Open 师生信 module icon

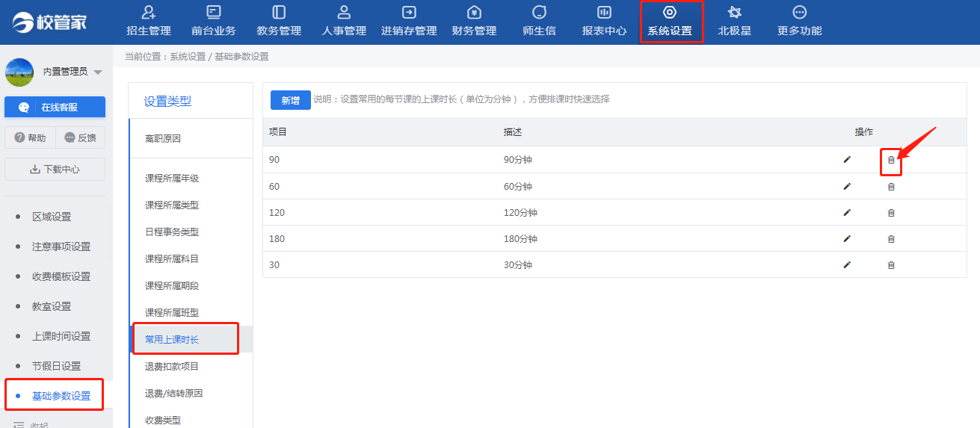click(x=539, y=13)
